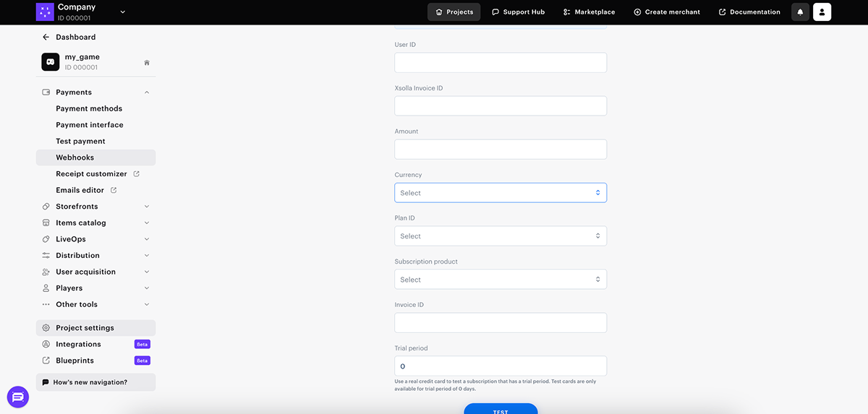Click the Amount input field

click(500, 150)
